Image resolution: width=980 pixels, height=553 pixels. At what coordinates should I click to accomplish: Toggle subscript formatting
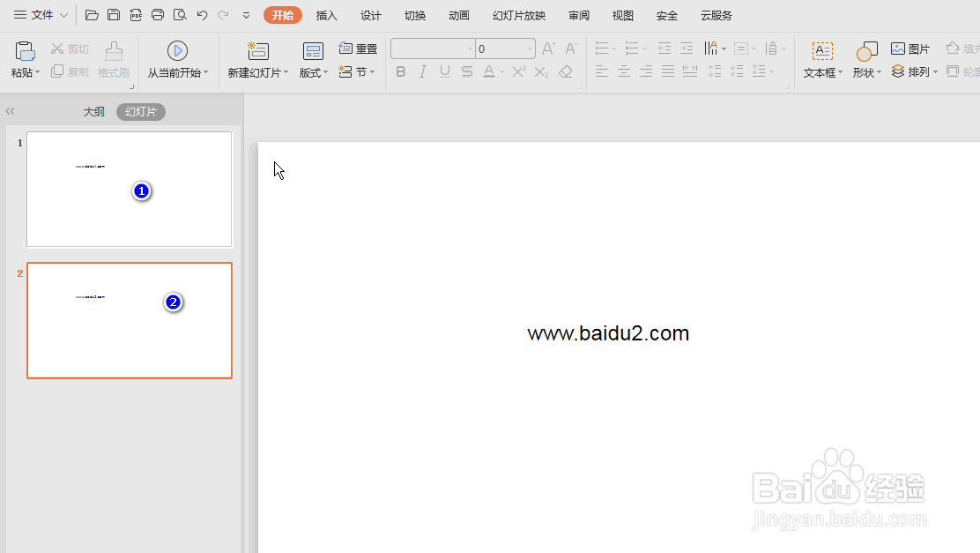pos(541,72)
